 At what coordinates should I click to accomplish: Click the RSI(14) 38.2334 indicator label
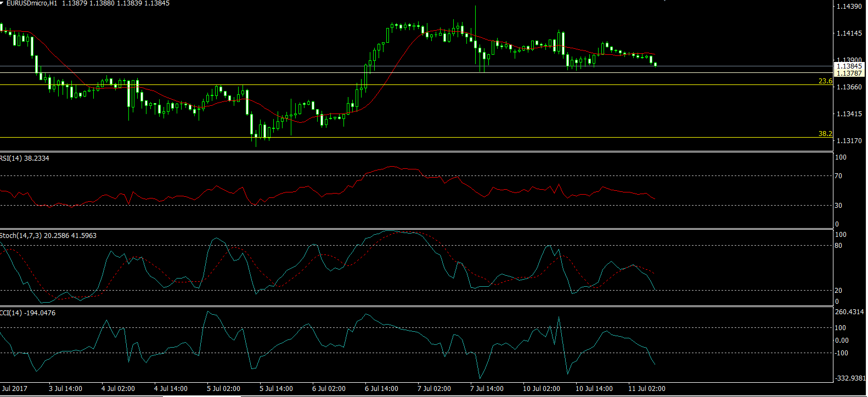25,158
